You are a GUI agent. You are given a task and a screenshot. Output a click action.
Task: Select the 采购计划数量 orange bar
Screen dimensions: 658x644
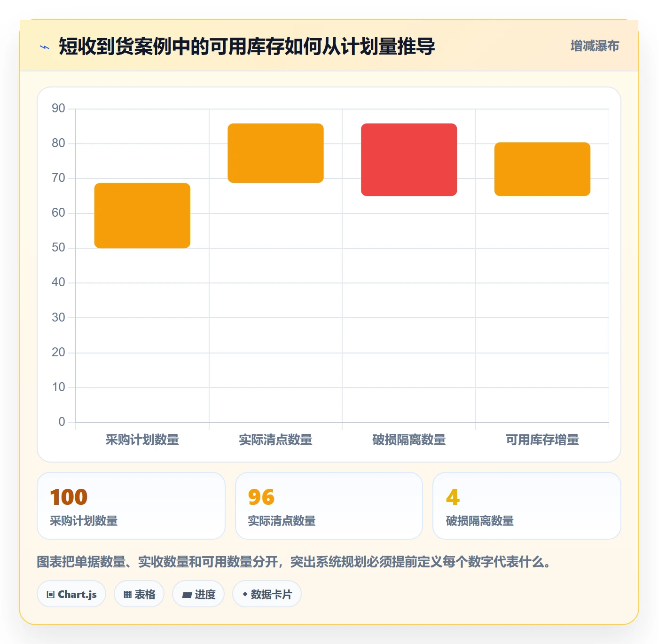(142, 215)
